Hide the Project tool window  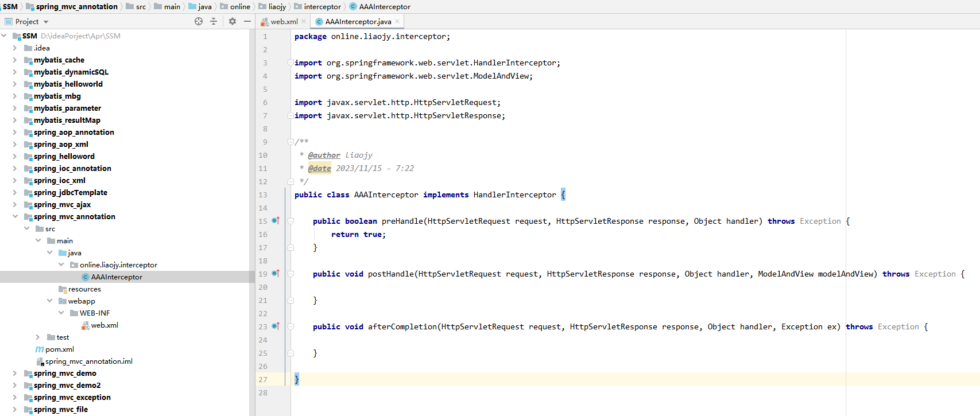[x=247, y=21]
